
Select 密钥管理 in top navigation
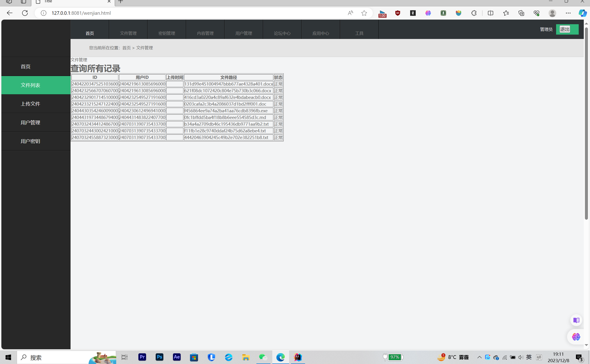coord(166,33)
